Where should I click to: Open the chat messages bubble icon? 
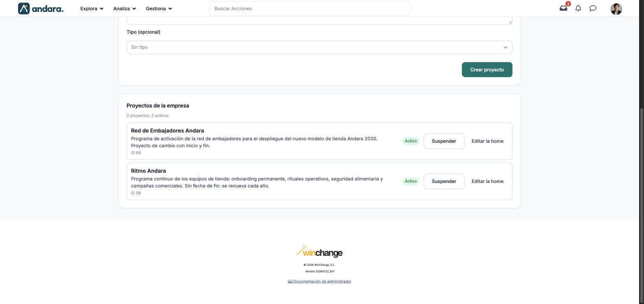[x=593, y=8]
